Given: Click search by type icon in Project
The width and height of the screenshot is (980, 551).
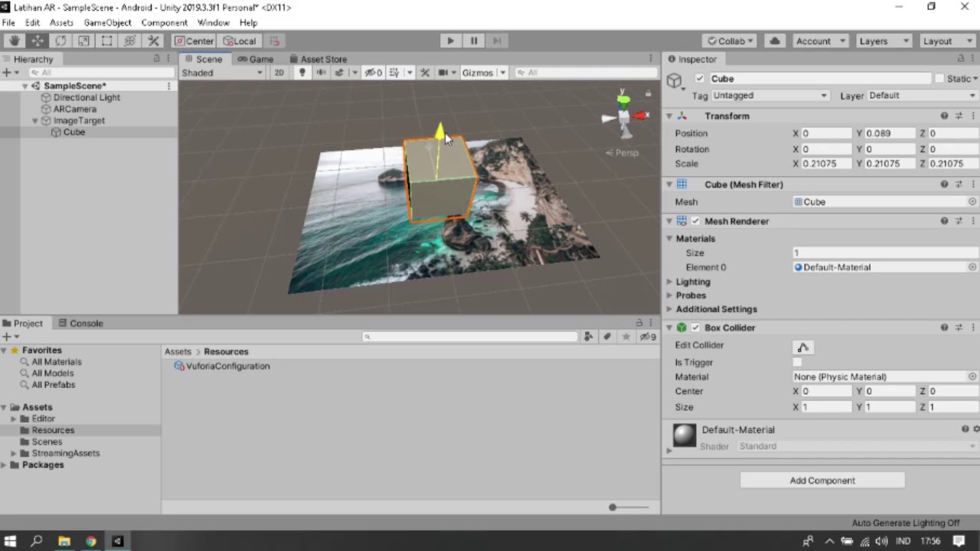Looking at the screenshot, I should [x=588, y=337].
